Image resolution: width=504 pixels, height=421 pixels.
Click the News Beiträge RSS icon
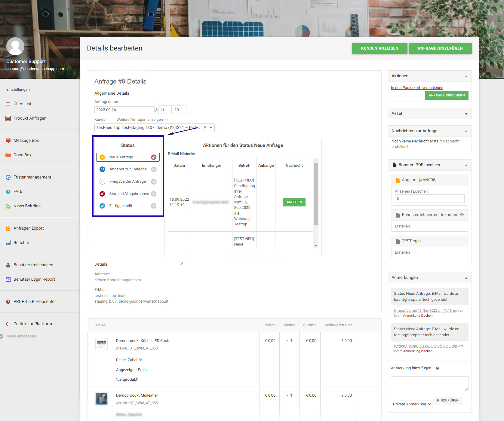click(8, 206)
